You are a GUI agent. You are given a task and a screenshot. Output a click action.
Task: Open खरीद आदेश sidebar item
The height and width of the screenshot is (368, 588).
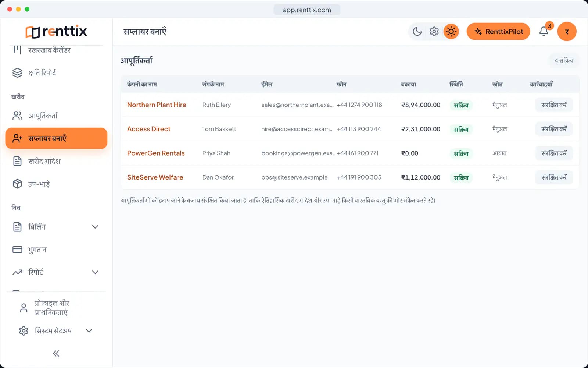[x=56, y=161]
